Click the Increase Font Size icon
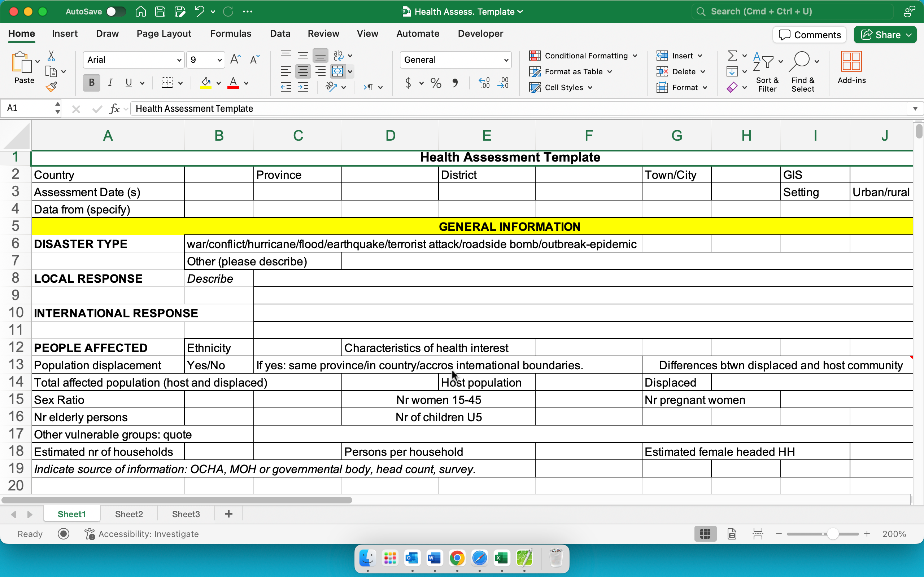The height and width of the screenshot is (577, 924). pos(235,60)
